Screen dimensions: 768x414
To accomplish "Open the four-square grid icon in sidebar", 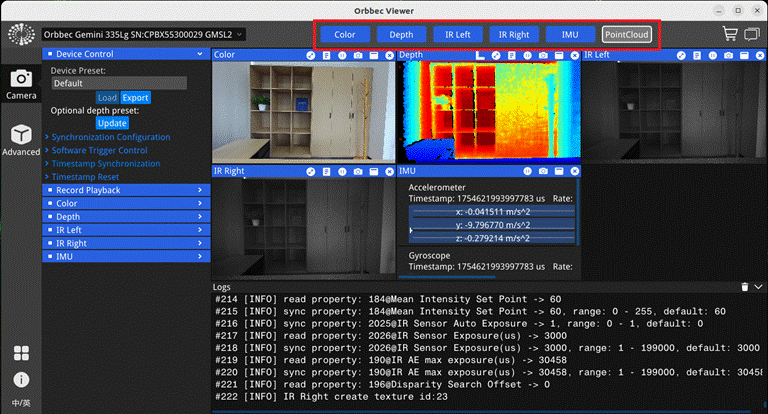I will (21, 353).
